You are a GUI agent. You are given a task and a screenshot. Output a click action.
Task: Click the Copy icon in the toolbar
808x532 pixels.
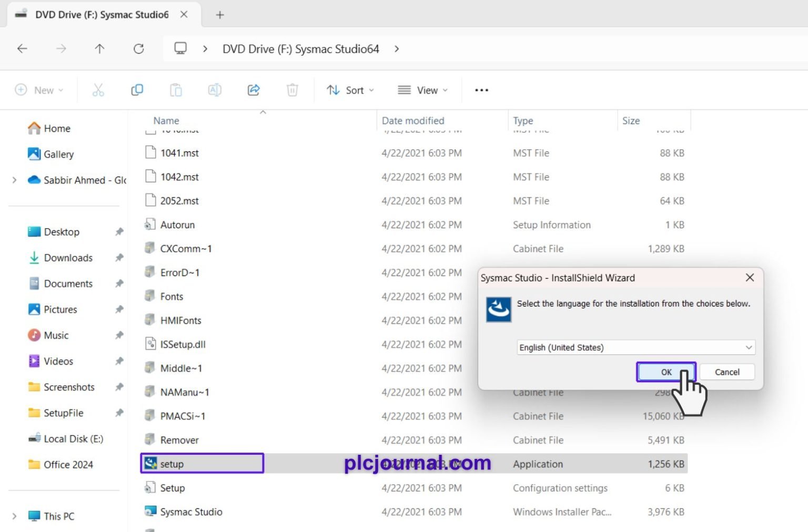tap(137, 90)
